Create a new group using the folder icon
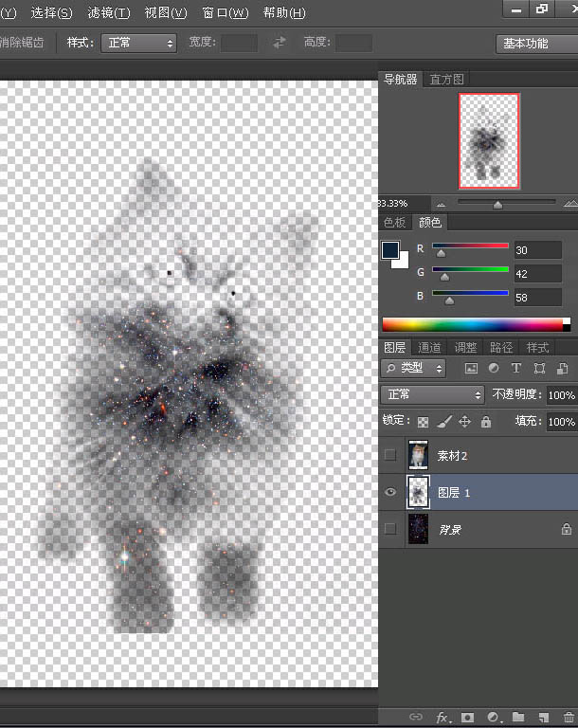 (518, 718)
